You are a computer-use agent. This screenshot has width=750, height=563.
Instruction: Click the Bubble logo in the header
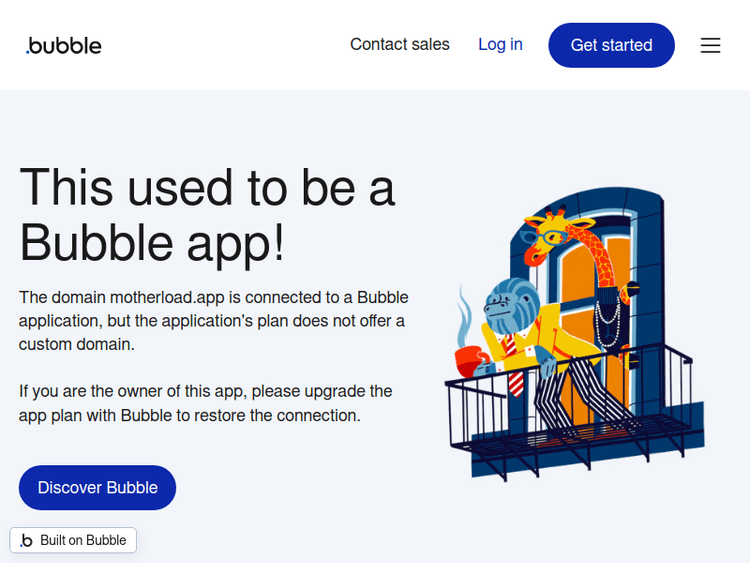click(x=64, y=45)
